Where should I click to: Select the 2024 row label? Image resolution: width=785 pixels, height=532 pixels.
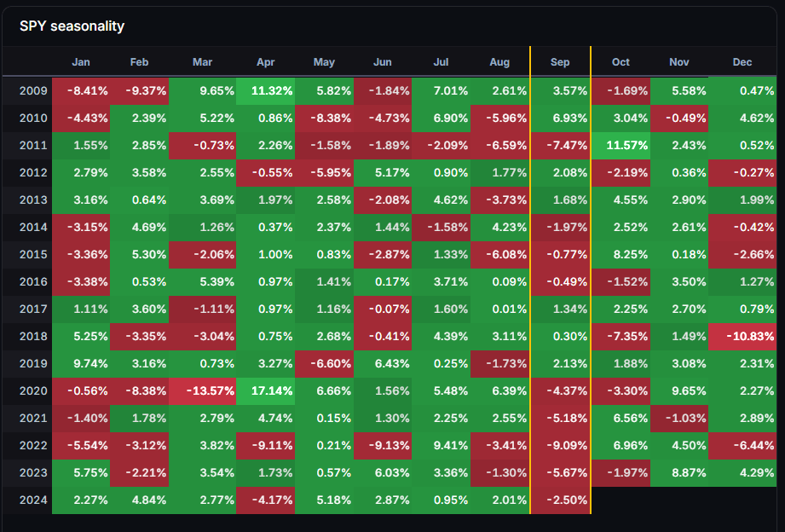click(32, 500)
